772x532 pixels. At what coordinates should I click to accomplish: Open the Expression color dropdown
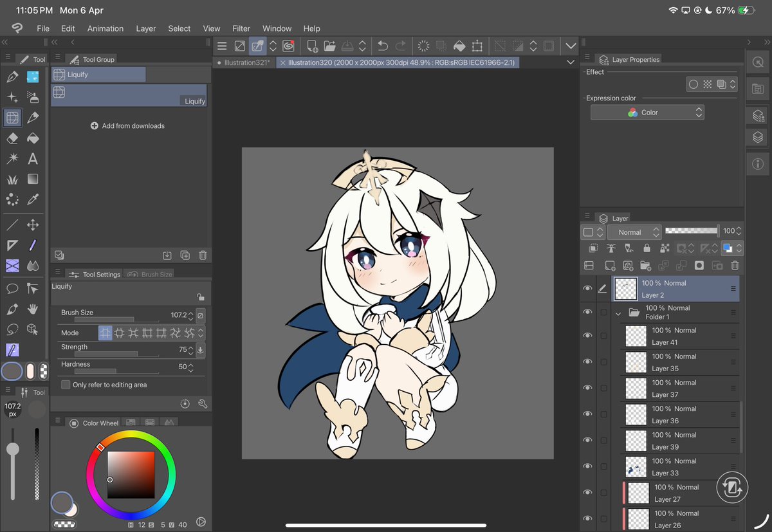tap(647, 113)
